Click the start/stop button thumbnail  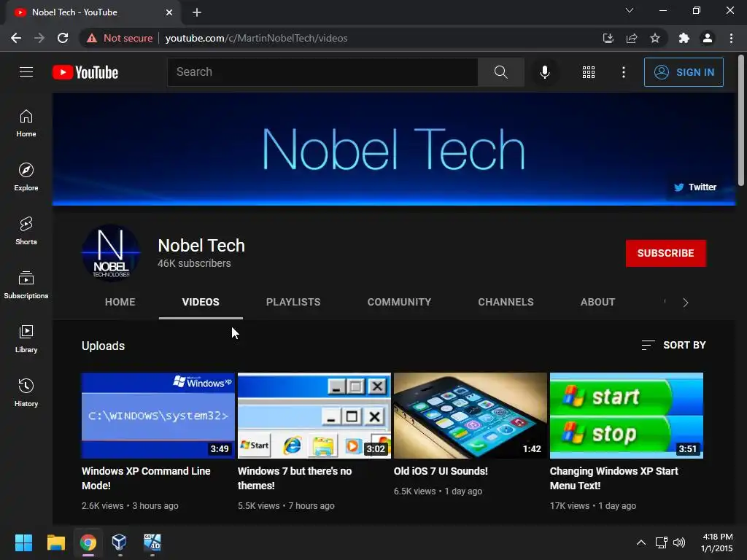[x=627, y=416]
